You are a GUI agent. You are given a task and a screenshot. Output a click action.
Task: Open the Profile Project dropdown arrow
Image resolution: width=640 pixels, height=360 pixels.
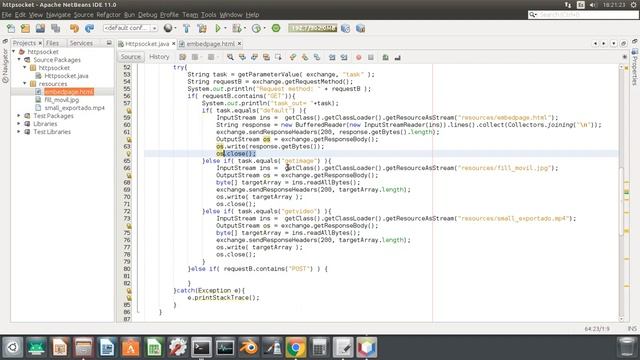pyautogui.click(x=264, y=28)
